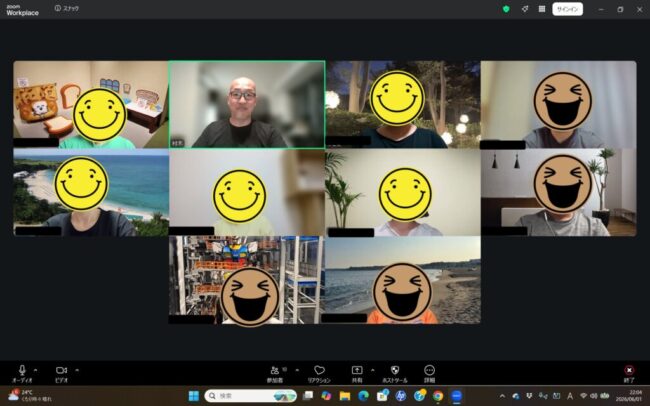The height and width of the screenshot is (406, 650).
Task: Toggle the Zoom video camera button
Action: coord(61,373)
